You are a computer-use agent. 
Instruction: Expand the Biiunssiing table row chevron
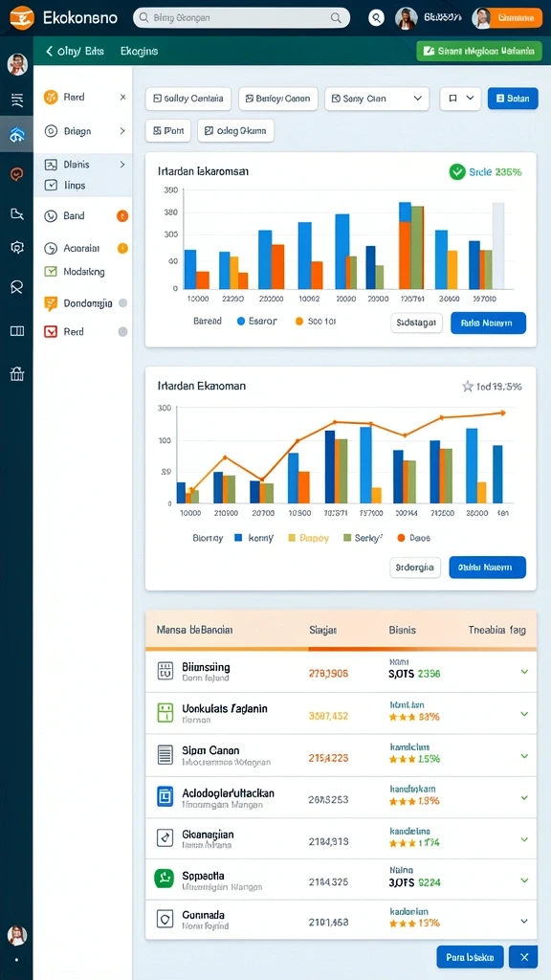[x=524, y=672]
